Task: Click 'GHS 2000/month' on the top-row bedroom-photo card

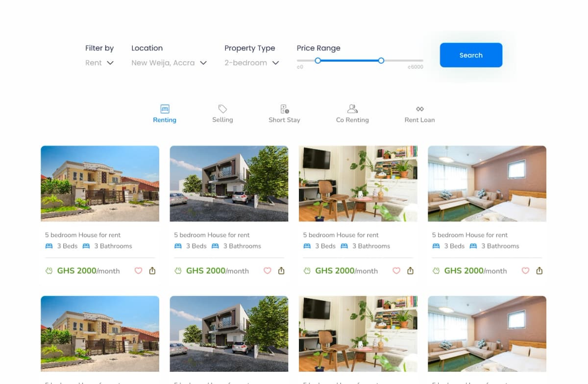Action: [x=476, y=271]
